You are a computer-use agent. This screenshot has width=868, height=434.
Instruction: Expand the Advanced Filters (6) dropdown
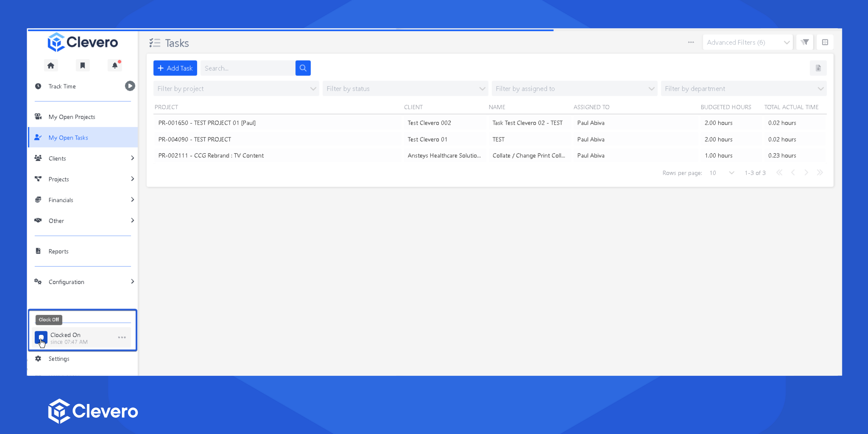pos(748,42)
